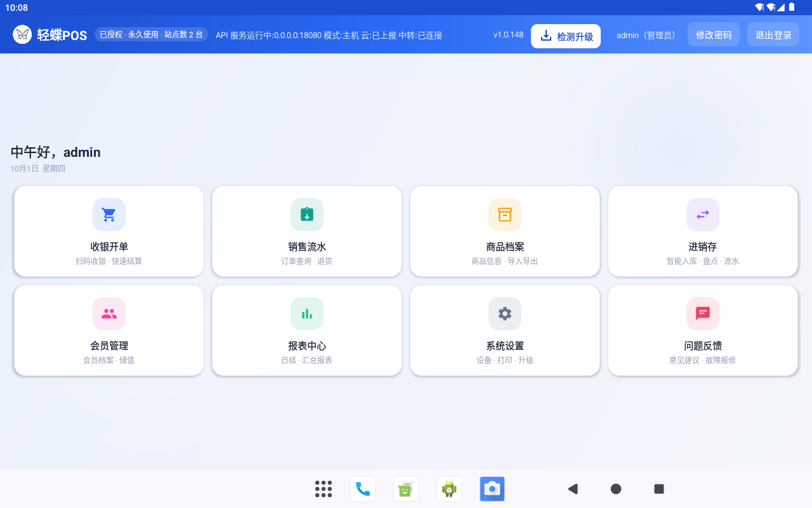Click the 中午好，admin greeting
This screenshot has width=812, height=508.
[56, 152]
